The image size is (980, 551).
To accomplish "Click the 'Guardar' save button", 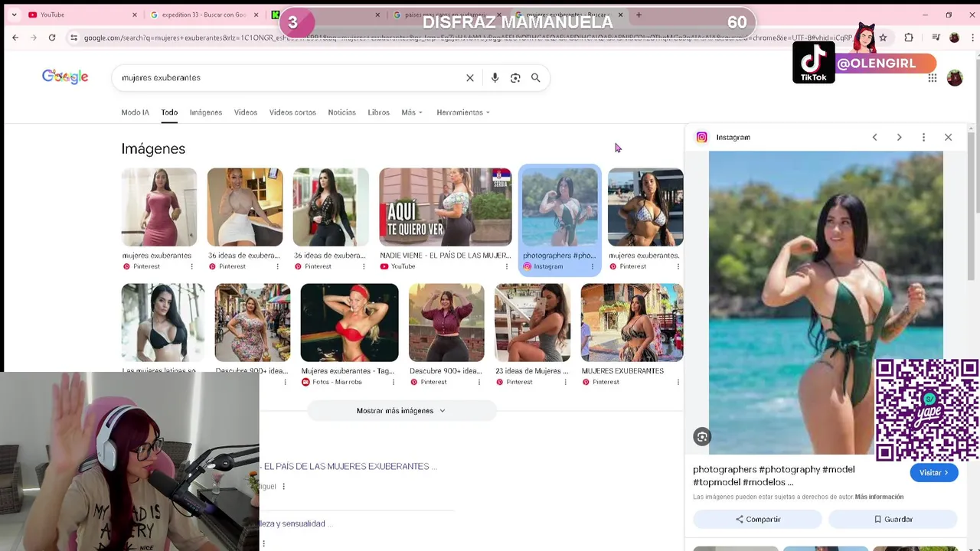I will (893, 519).
